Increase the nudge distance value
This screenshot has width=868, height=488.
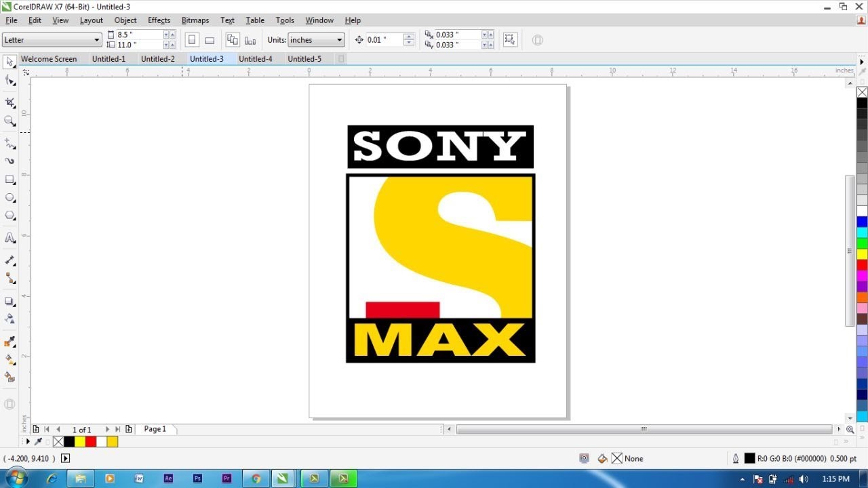point(408,37)
